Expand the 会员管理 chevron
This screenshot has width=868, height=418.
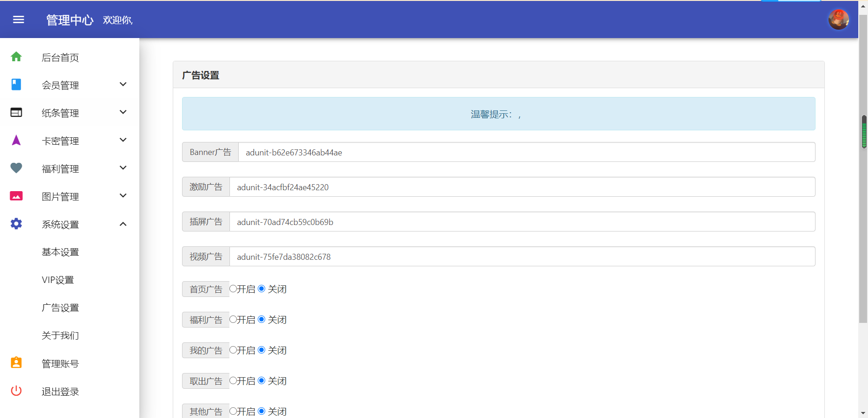[123, 84]
